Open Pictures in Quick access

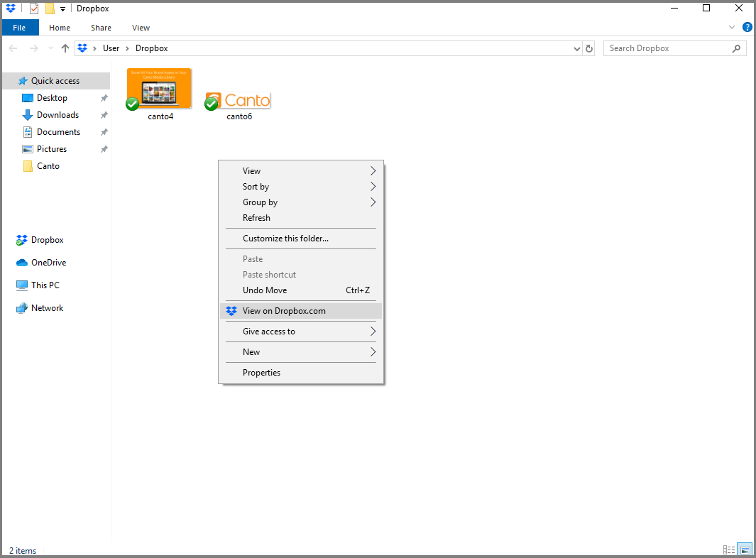click(52, 148)
